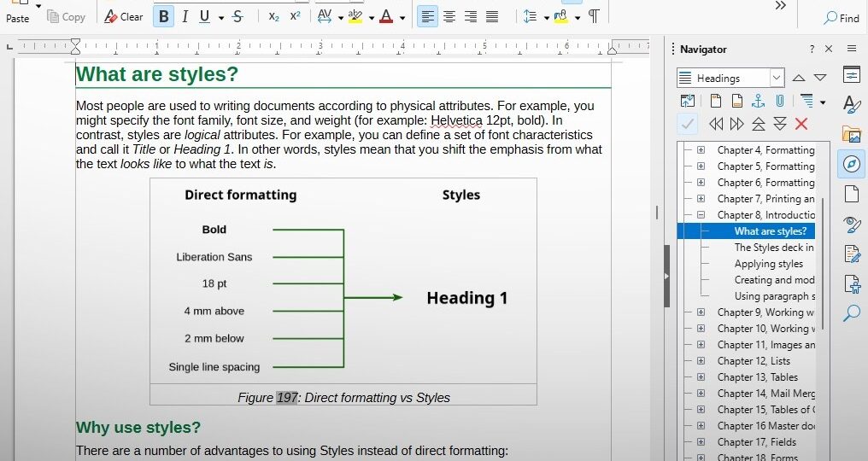Image resolution: width=868 pixels, height=461 pixels.
Task: Move heading down with double down triangles
Action: tap(780, 124)
